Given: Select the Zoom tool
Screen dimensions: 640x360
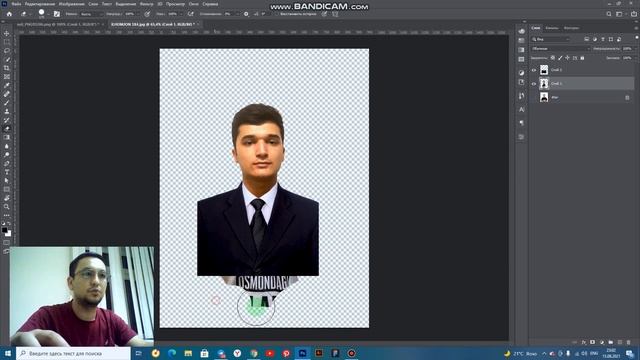Looking at the screenshot, I should (7, 207).
